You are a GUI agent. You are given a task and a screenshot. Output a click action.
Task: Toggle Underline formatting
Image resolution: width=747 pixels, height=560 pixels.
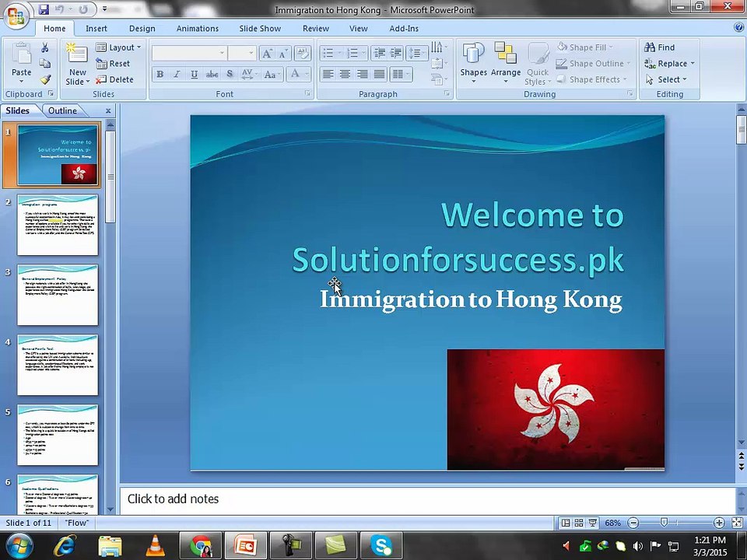tap(194, 75)
